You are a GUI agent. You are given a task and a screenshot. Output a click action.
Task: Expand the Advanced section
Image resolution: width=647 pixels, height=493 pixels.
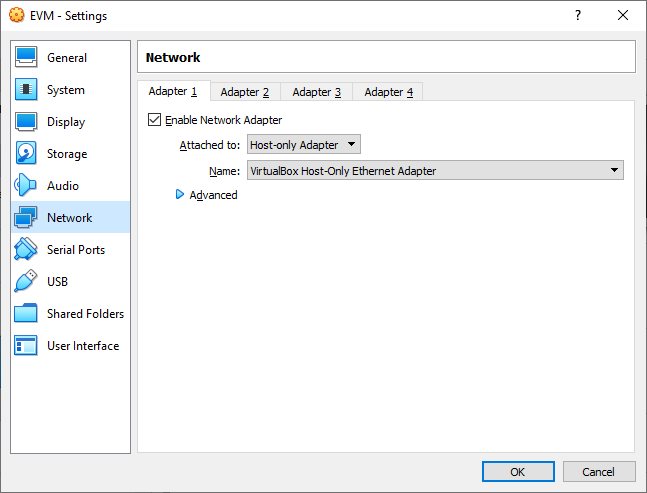[181, 195]
